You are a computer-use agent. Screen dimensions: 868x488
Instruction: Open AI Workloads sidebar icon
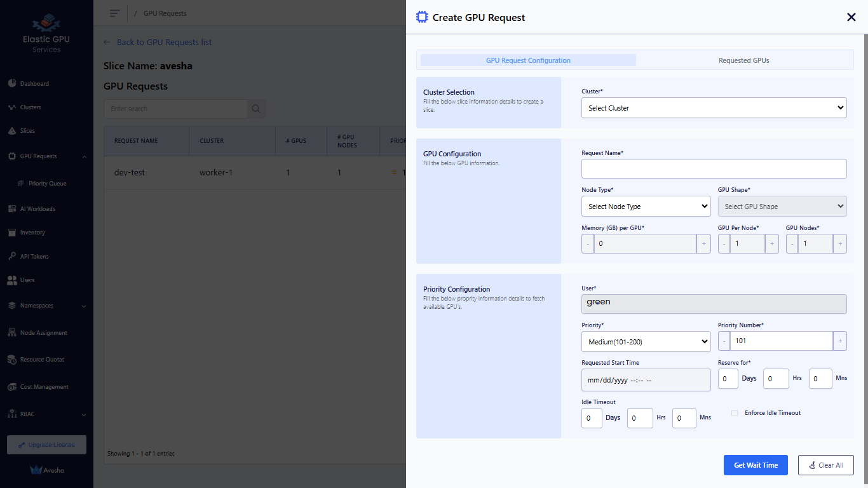pos(12,209)
